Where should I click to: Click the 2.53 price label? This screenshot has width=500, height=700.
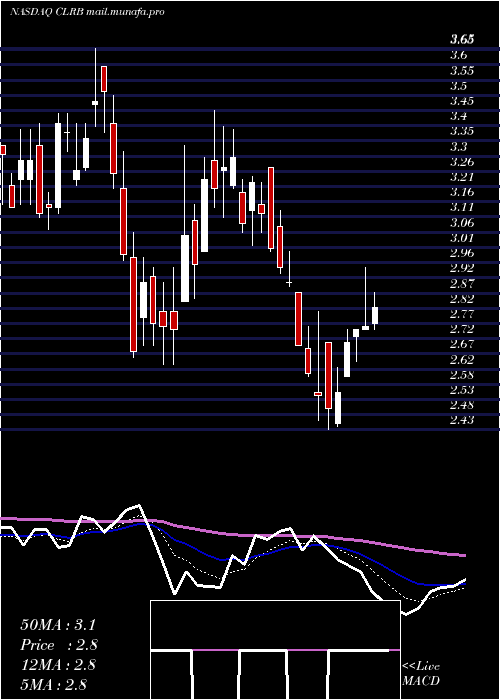[x=462, y=390]
